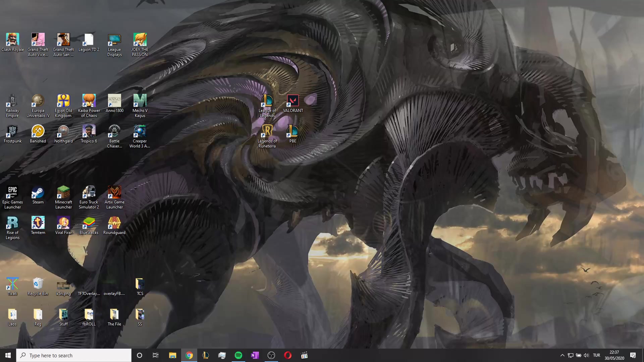Select the Railway Empire icon
The image size is (644, 362).
[12, 106]
